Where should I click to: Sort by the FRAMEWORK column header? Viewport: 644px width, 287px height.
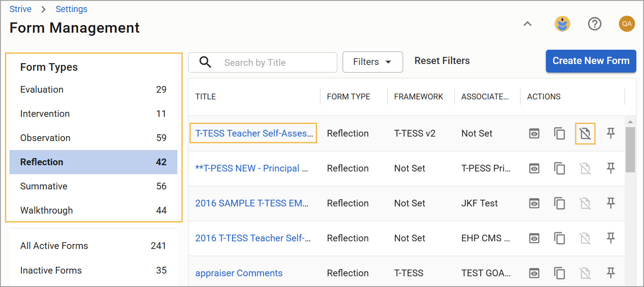[419, 97]
